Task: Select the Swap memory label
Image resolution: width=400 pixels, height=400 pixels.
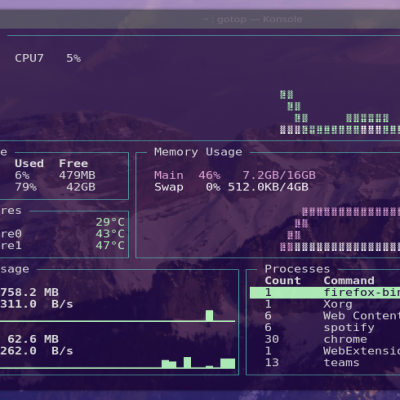Action: click(169, 187)
